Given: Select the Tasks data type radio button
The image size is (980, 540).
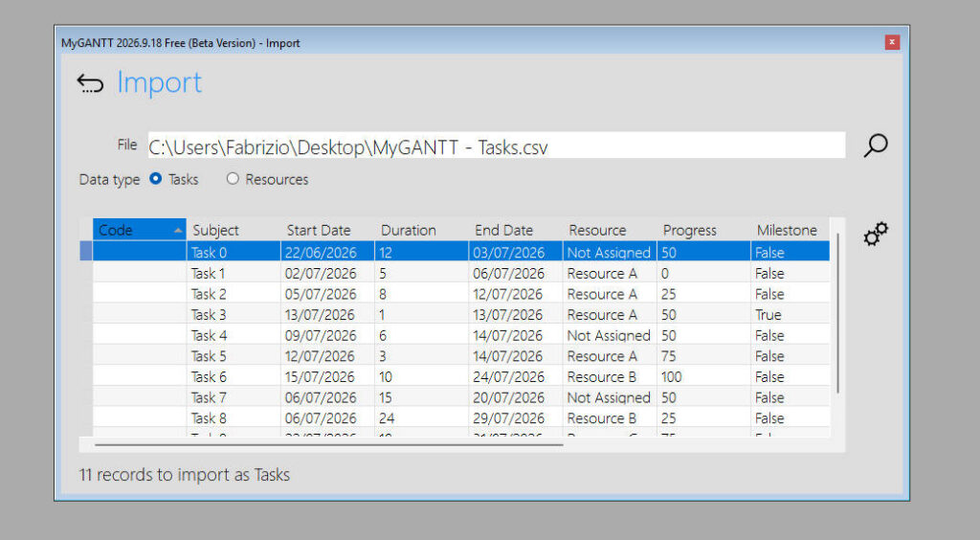Looking at the screenshot, I should (x=156, y=179).
